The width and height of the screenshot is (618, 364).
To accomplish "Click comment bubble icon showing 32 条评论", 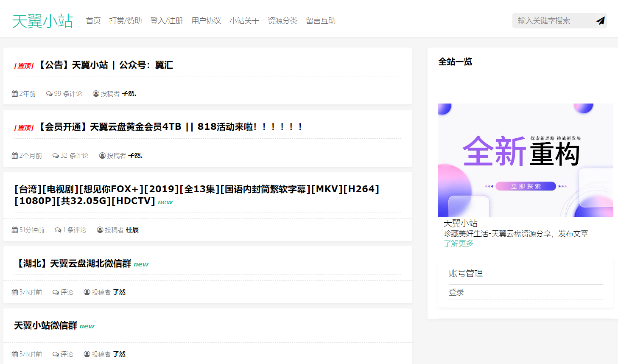I will point(56,156).
